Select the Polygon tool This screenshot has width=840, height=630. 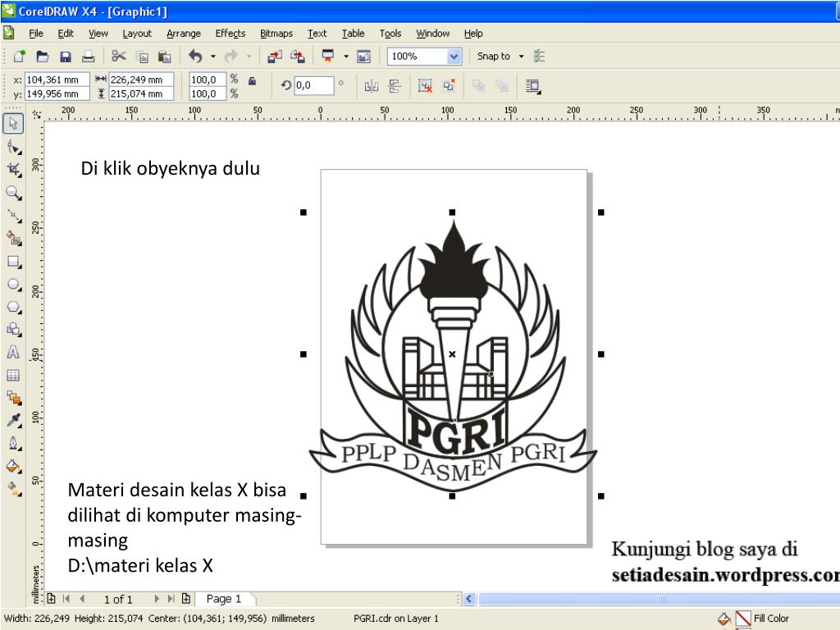13,307
